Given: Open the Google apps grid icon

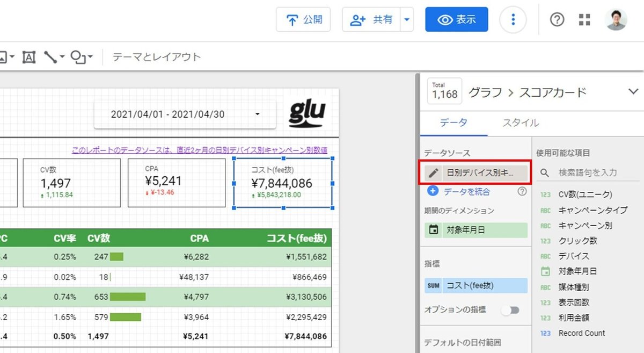Looking at the screenshot, I should (584, 19).
